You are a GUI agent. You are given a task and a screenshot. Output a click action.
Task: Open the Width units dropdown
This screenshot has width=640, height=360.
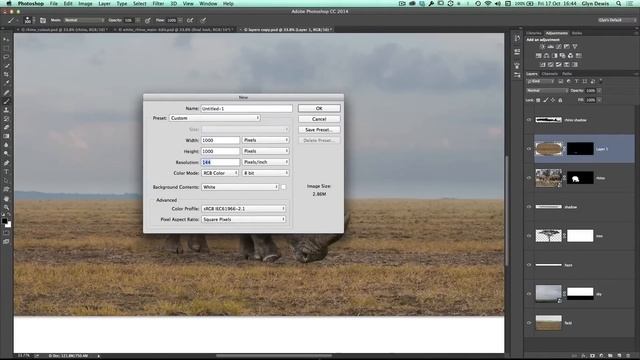266,140
